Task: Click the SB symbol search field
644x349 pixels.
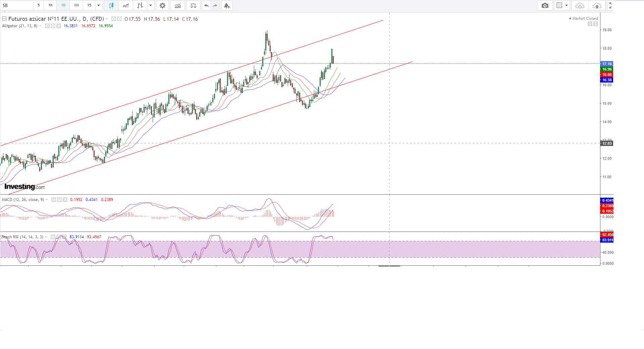Action: (x=17, y=5)
